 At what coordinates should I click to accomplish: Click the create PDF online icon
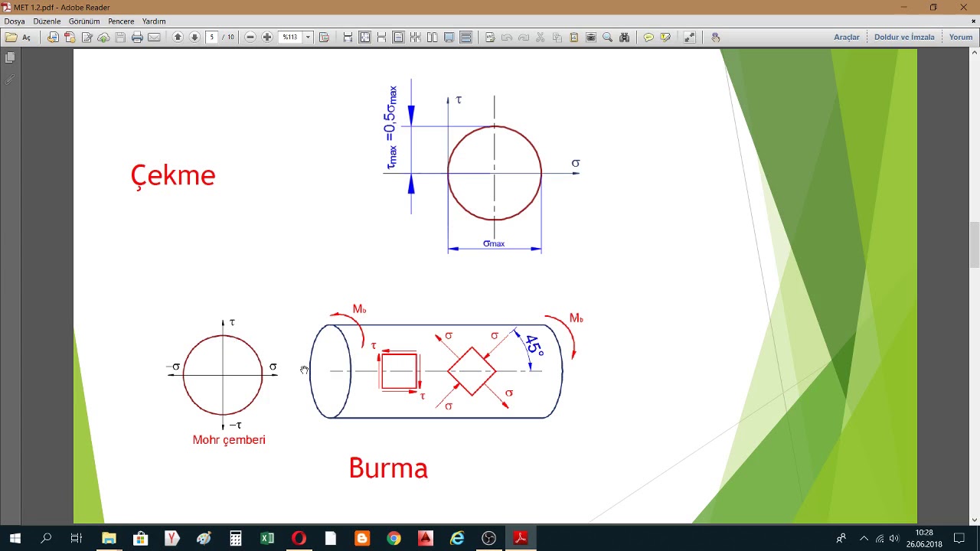(x=70, y=37)
